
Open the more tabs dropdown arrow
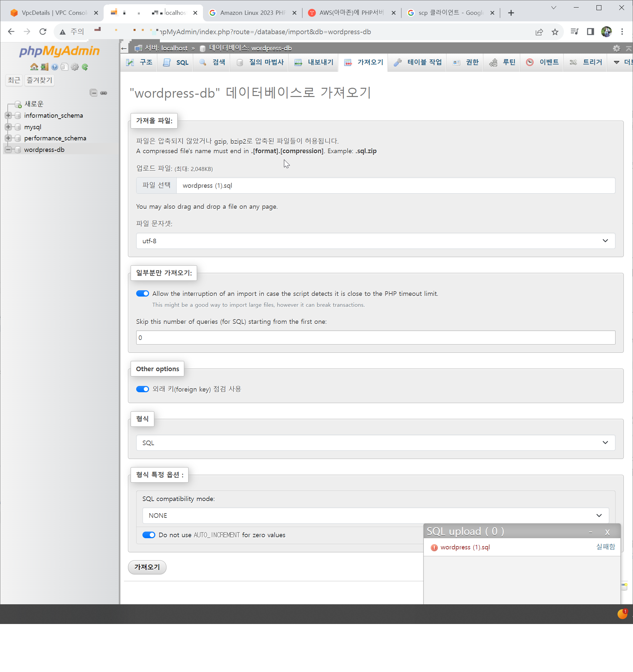click(617, 62)
